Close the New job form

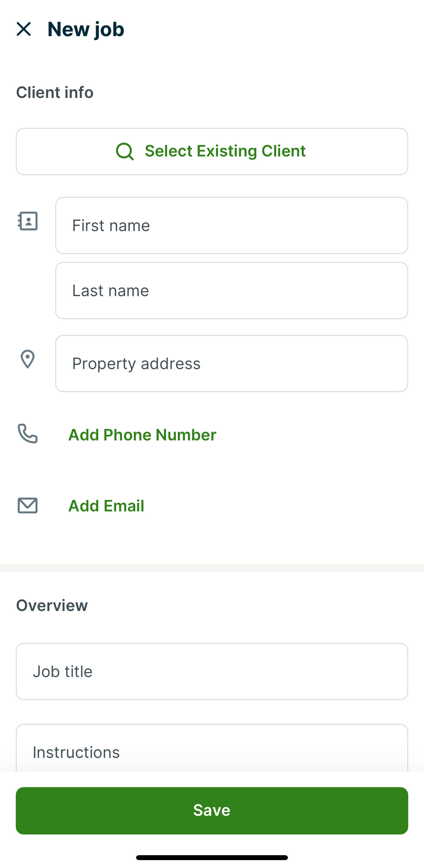[x=24, y=29]
